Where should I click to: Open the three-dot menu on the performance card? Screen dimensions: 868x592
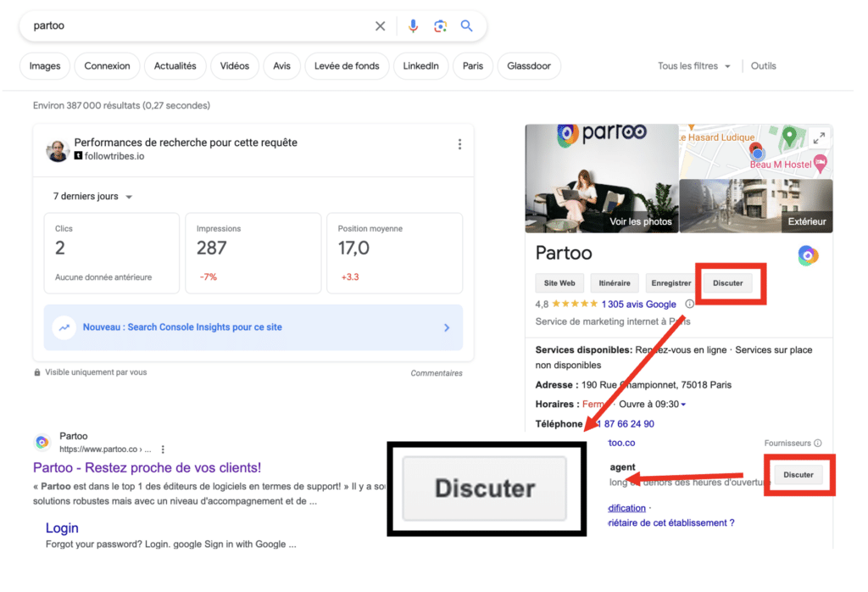[x=459, y=144]
